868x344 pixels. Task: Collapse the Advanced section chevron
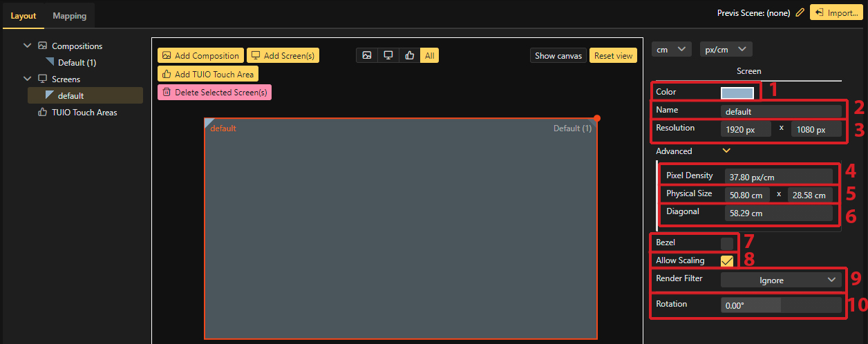tap(726, 151)
